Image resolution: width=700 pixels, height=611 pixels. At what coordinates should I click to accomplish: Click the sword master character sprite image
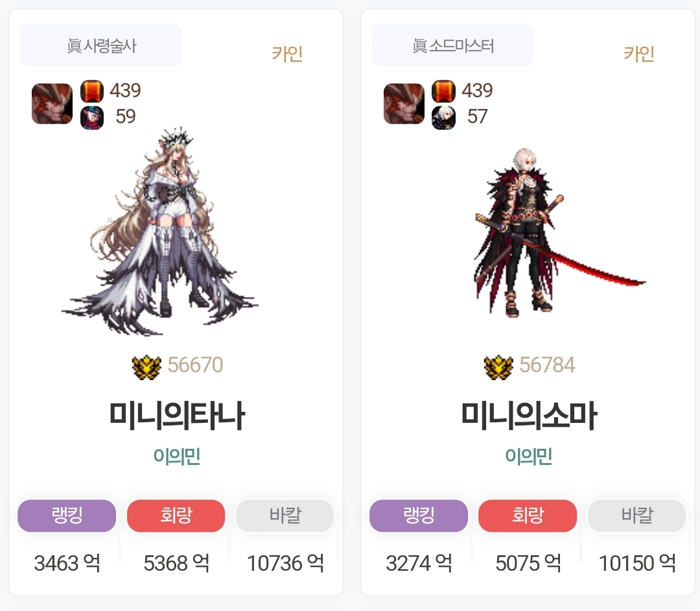pos(558,232)
